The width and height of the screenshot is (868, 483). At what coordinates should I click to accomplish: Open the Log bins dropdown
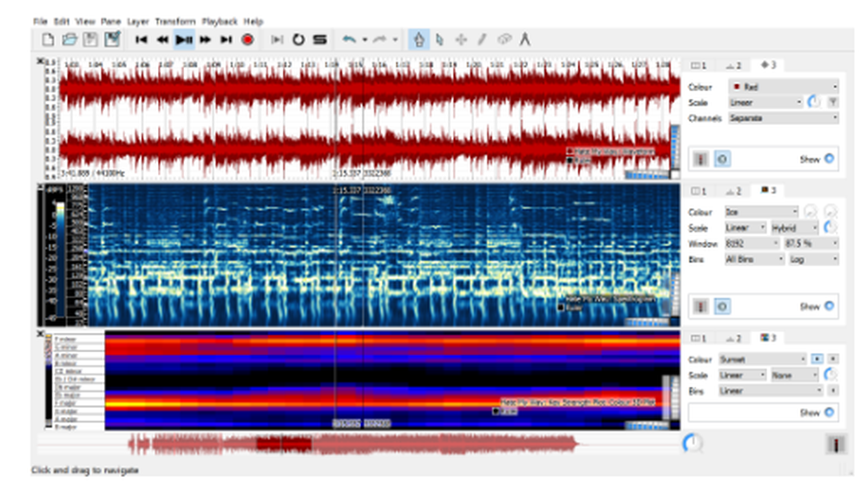point(814,259)
